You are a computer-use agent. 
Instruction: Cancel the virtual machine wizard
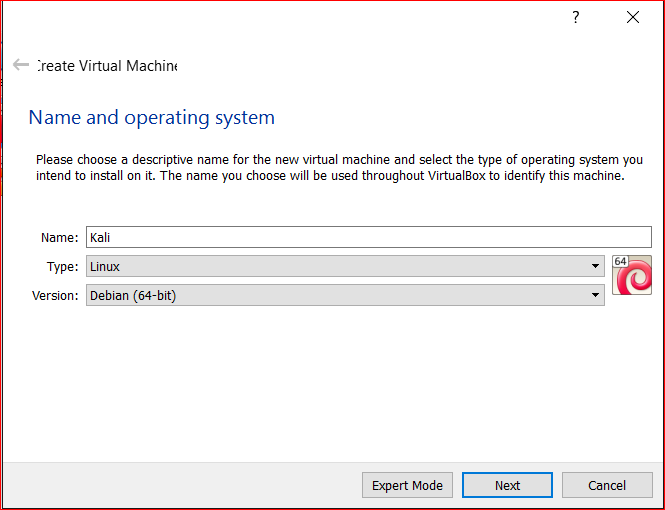coord(607,485)
